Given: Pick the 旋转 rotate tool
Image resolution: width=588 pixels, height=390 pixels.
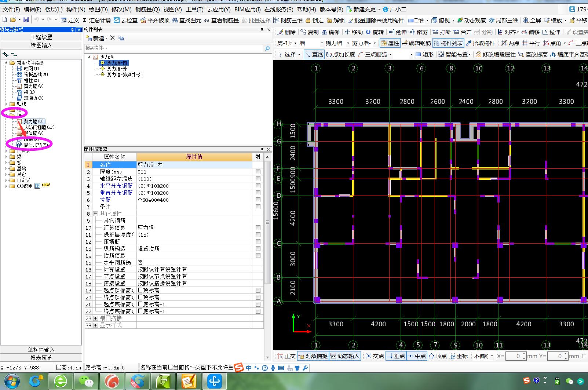Looking at the screenshot, I should pos(375,32).
